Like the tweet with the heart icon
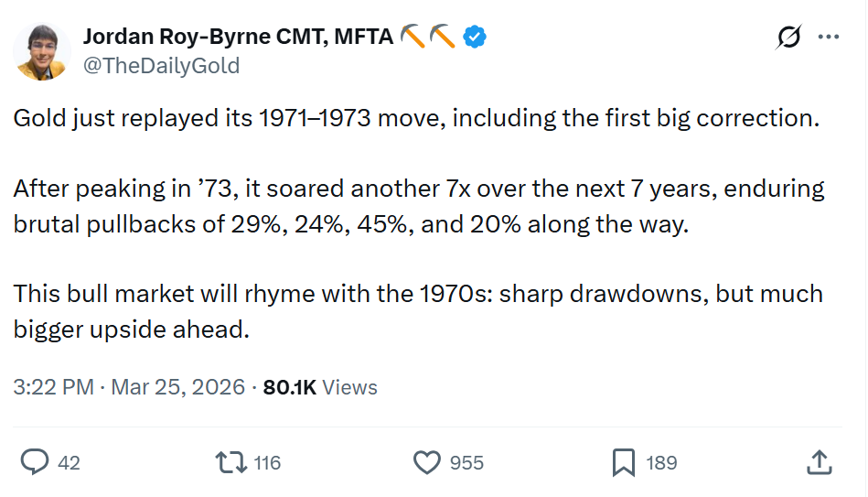 coord(427,462)
